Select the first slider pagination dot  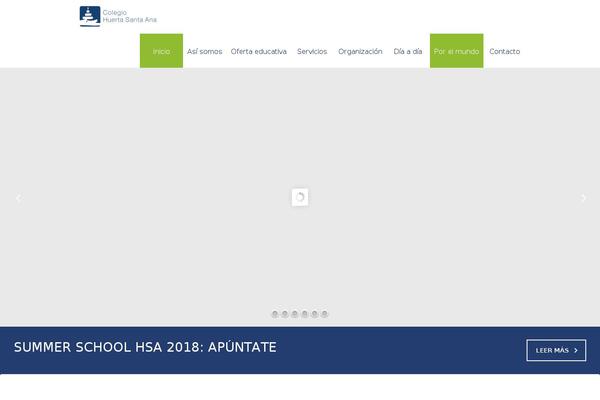click(x=275, y=314)
